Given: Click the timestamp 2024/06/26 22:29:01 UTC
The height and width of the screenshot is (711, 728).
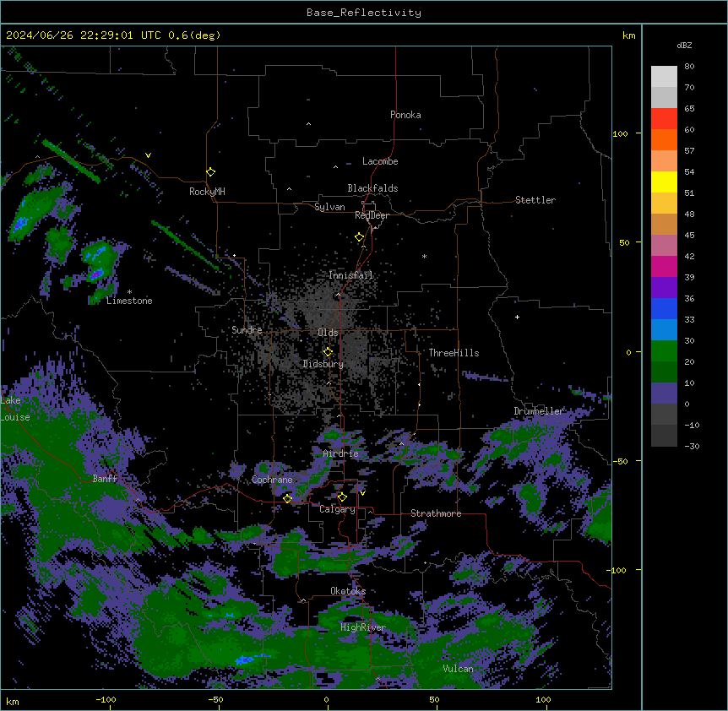Looking at the screenshot, I should click(84, 35).
